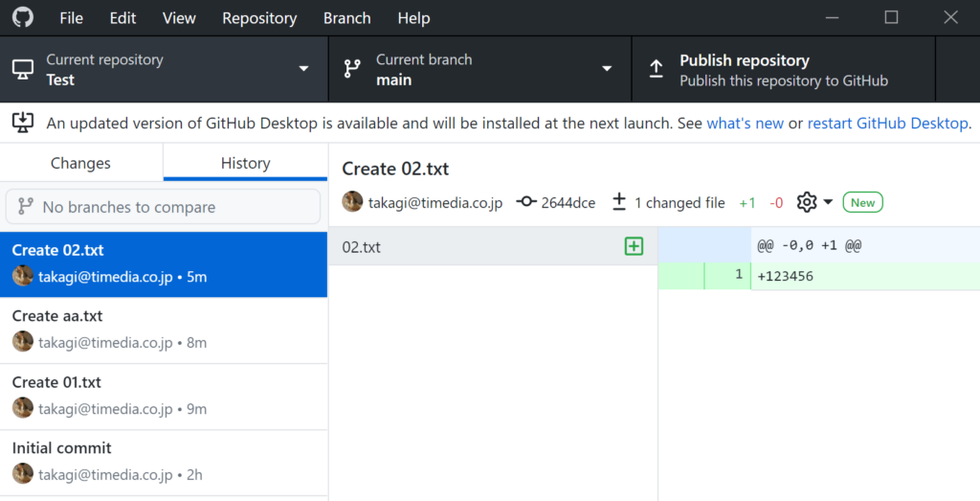This screenshot has height=501, width=980.
Task: Open the Edit menu
Action: point(122,18)
